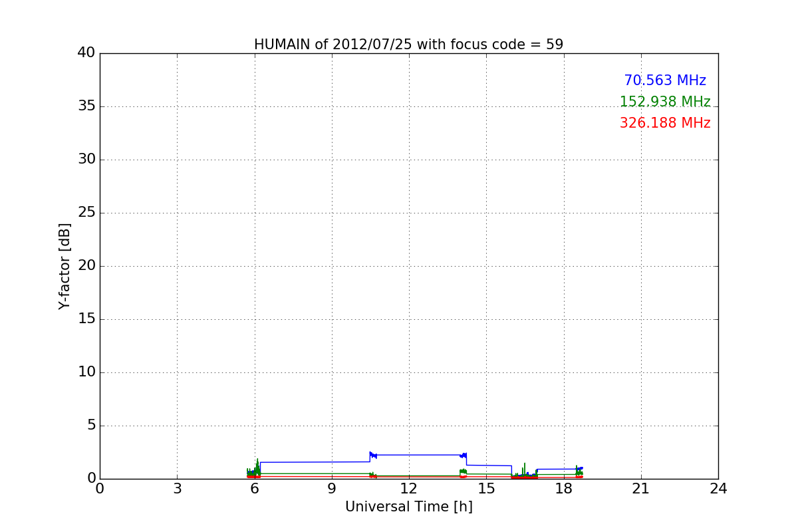Click the x-axis tick label 12
Viewport: 798px width, 532px height.
coord(409,489)
